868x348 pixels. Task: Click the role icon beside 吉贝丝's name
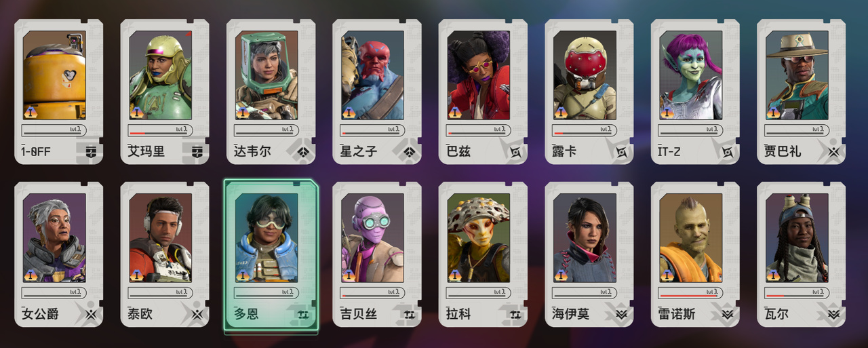(409, 314)
